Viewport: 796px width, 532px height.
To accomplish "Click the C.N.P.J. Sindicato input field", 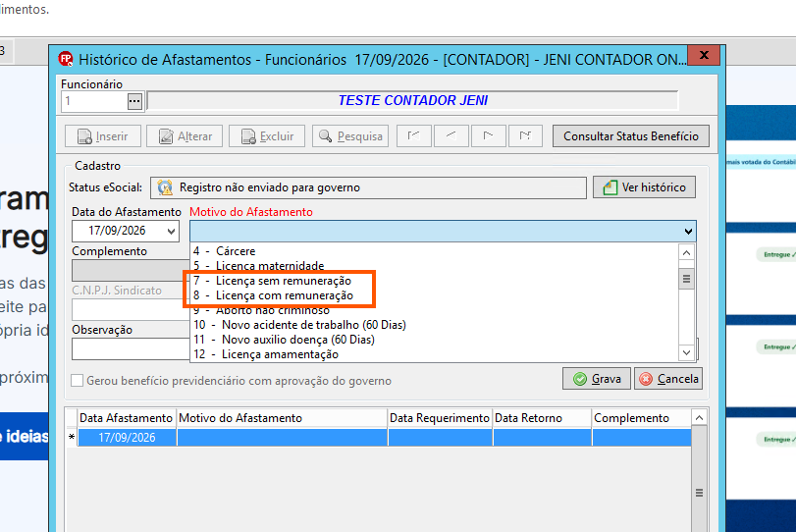I will pos(131,309).
